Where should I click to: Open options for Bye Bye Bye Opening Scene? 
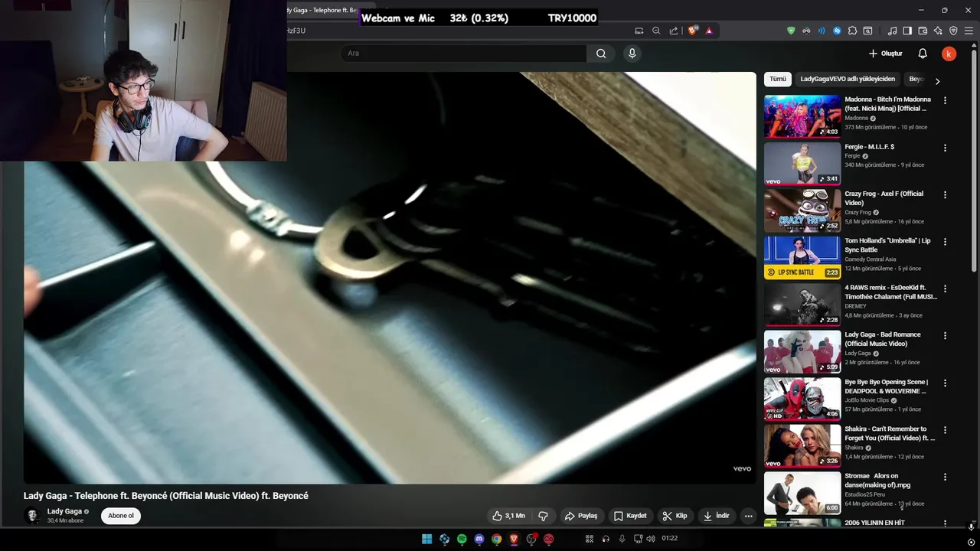click(945, 383)
